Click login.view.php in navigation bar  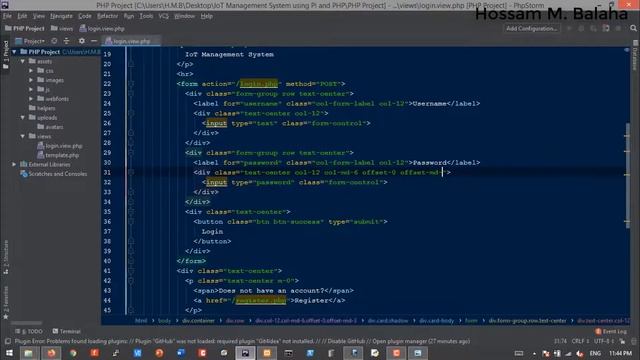(x=102, y=29)
